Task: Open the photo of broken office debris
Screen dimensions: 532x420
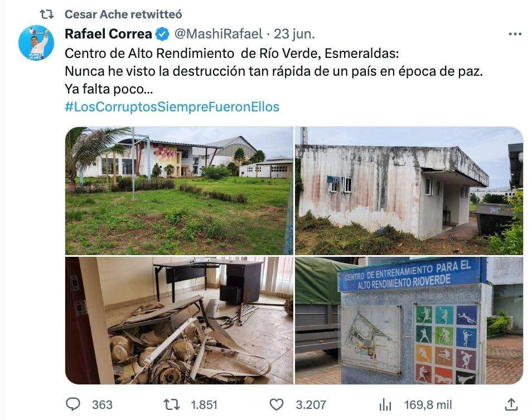Action: pyautogui.click(x=179, y=320)
